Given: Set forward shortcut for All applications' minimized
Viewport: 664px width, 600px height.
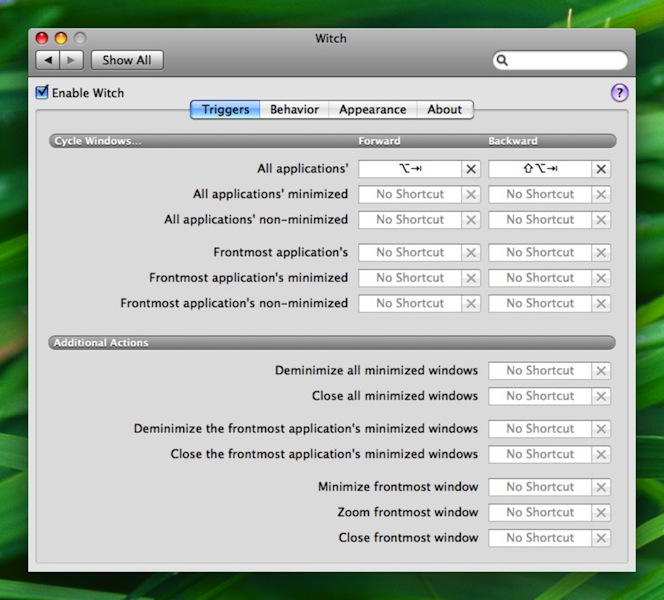Looking at the screenshot, I should coord(410,195).
